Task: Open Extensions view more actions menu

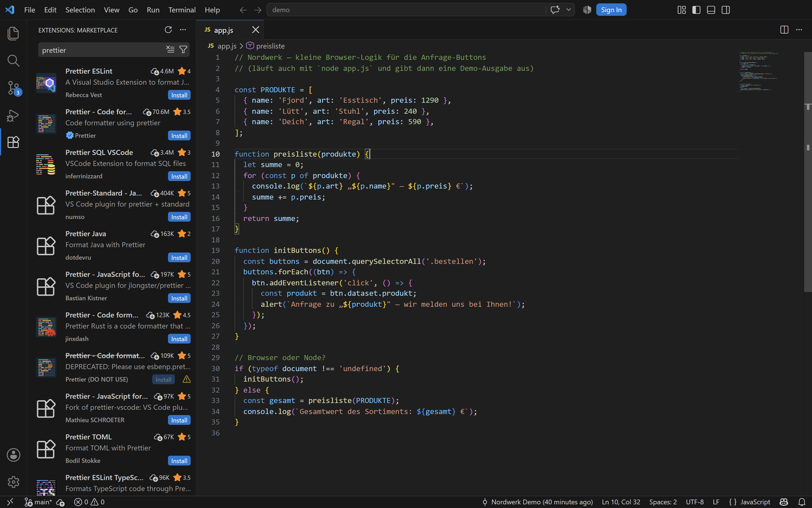Action: point(183,30)
